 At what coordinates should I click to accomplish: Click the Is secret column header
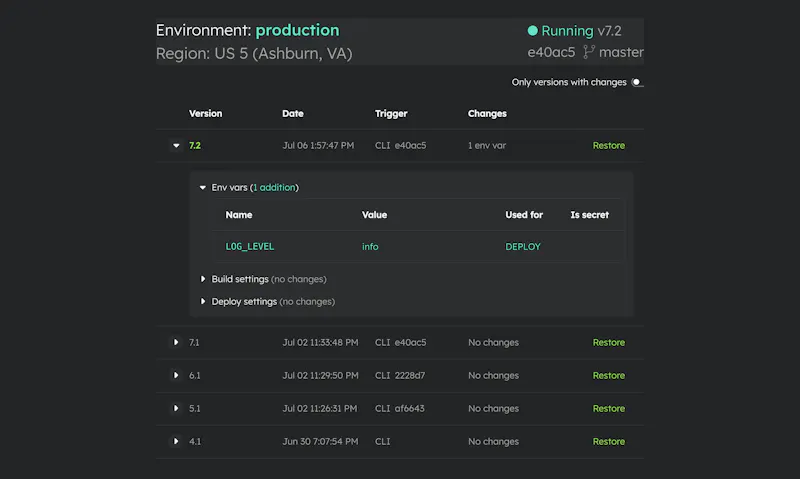(x=589, y=215)
